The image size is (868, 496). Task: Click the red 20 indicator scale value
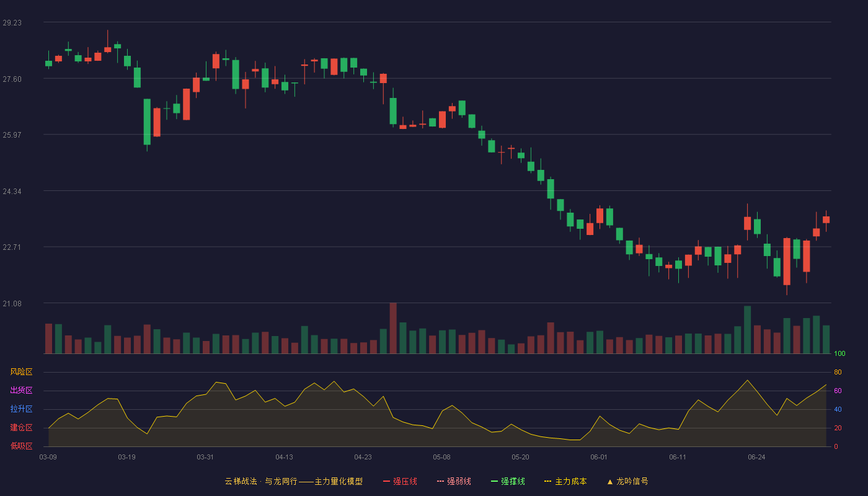point(838,428)
